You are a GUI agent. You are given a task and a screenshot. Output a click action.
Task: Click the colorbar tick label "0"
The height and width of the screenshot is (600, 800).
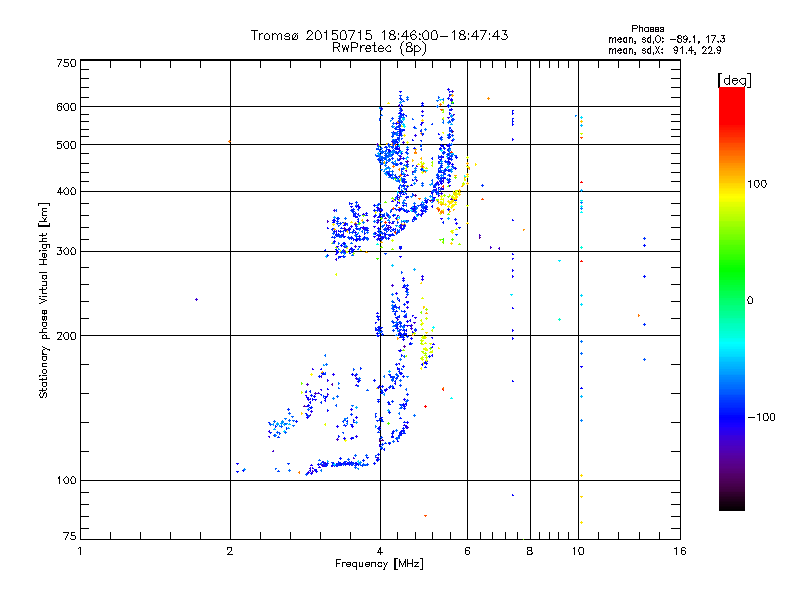tap(750, 301)
